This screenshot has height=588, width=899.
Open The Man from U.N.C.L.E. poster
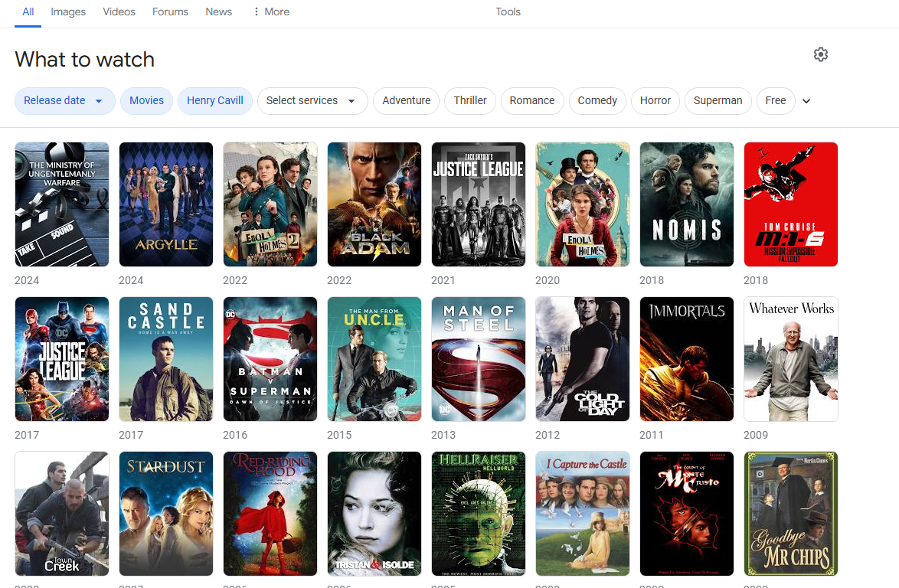click(374, 359)
